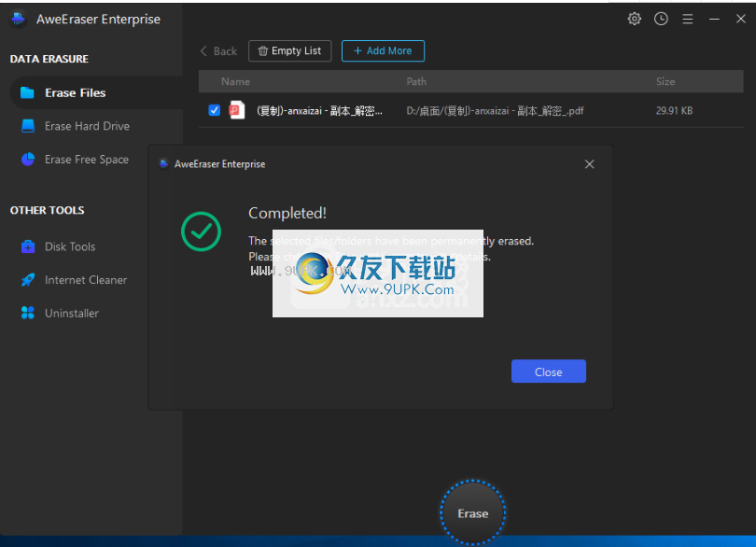Click the PDF file icon in the list

[237, 110]
